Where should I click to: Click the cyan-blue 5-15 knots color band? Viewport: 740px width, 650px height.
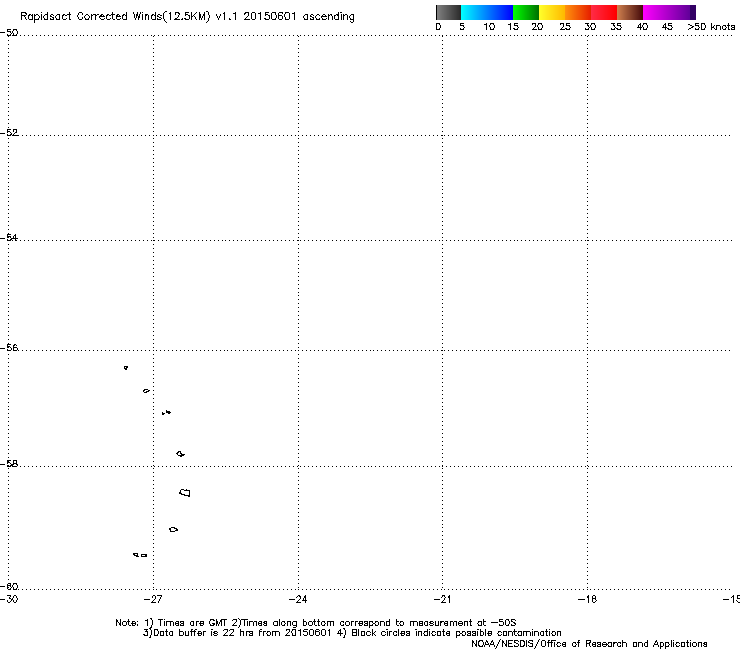[x=487, y=12]
